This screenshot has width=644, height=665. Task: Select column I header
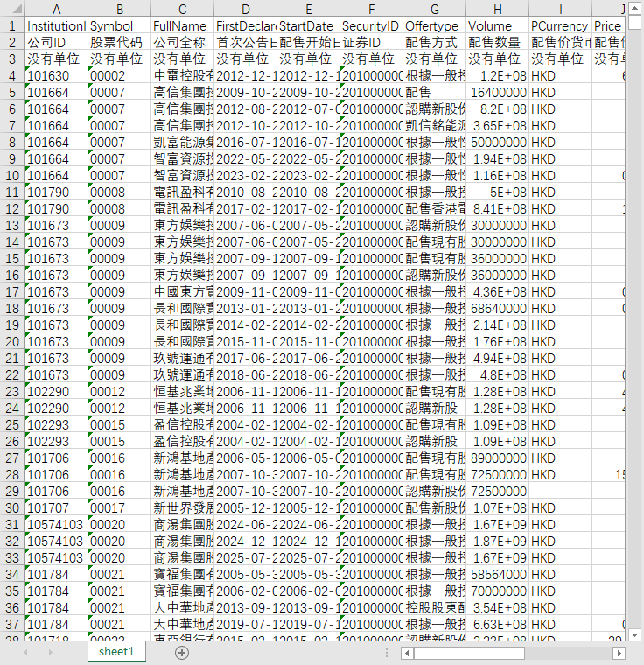[x=560, y=9]
